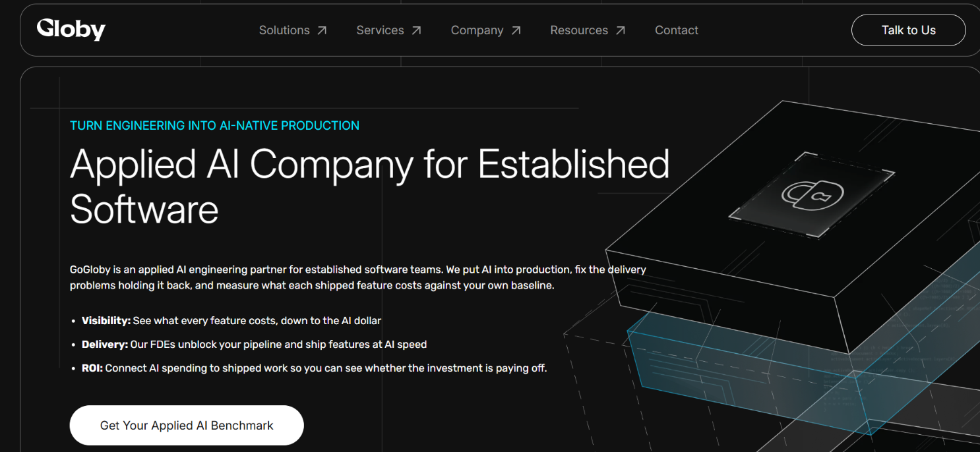
Task: Click the arrow icon beside Solutions
Action: coord(322,30)
